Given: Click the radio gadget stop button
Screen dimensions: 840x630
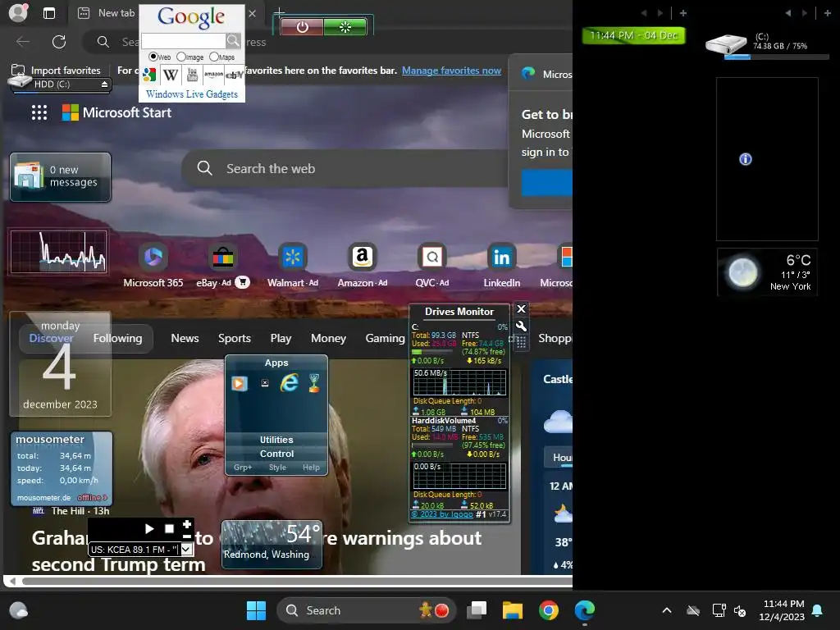Looking at the screenshot, I should tap(169, 529).
